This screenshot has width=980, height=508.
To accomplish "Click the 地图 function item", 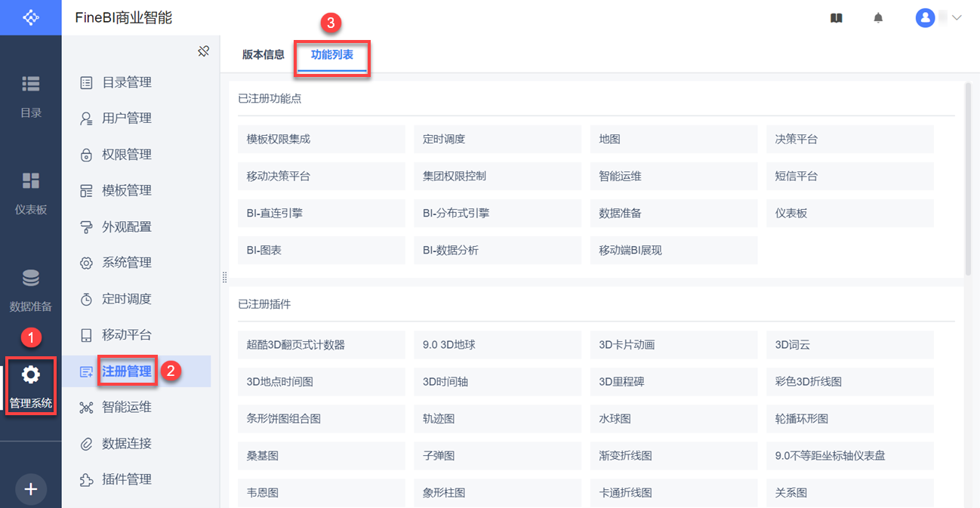I will coord(673,140).
